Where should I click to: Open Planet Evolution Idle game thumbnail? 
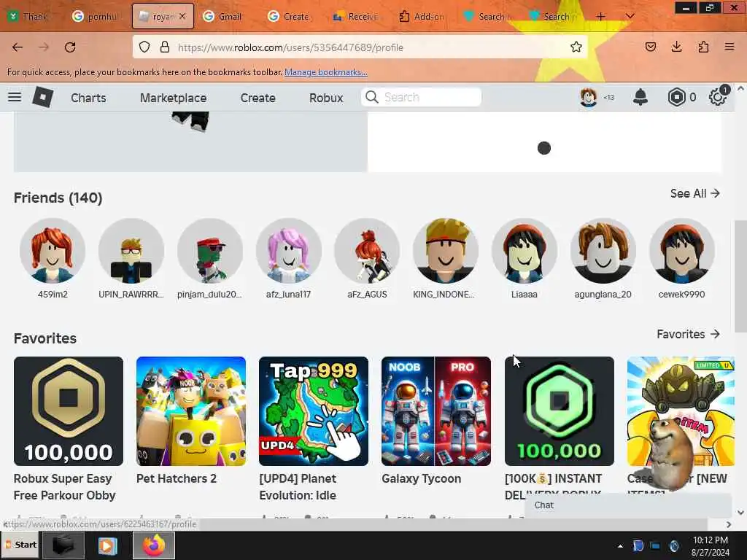tap(314, 411)
